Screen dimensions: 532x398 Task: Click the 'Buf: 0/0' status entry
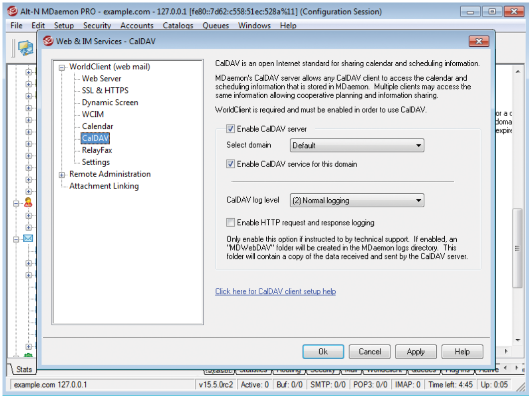289,385
